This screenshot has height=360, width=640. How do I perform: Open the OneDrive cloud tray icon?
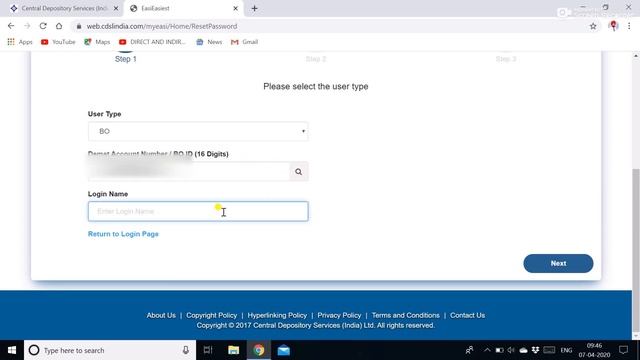point(523,350)
